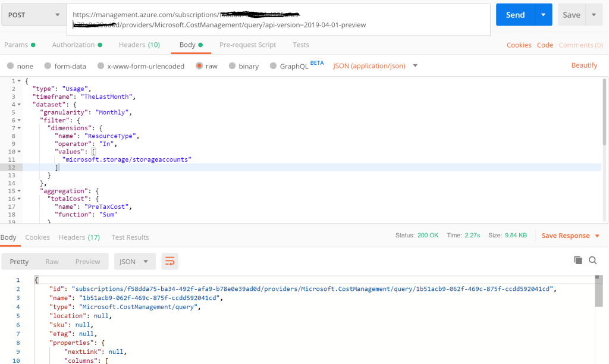Click the Beautify link
Viewport: 609px width, 364px height.
pyautogui.click(x=584, y=65)
